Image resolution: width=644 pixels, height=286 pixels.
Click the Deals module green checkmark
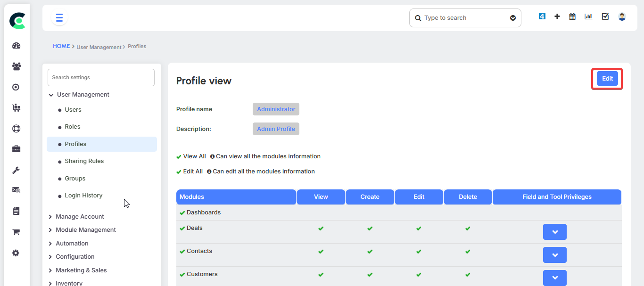pyautogui.click(x=182, y=229)
